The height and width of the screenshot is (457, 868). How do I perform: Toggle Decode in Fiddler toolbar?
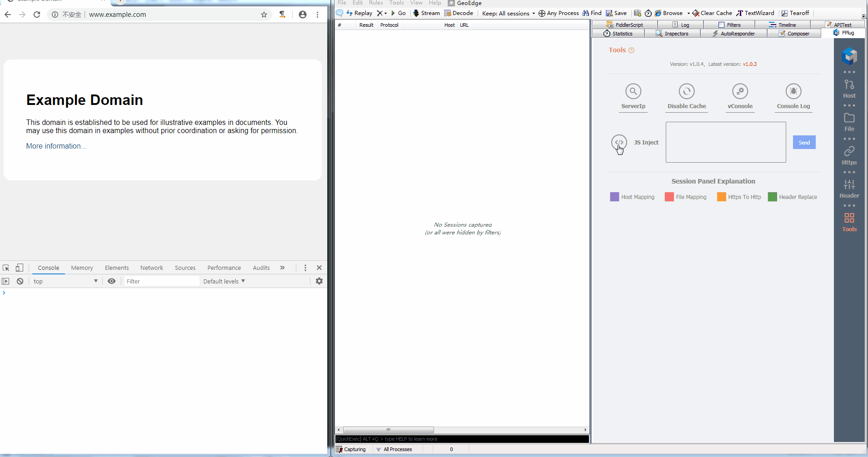pyautogui.click(x=459, y=13)
